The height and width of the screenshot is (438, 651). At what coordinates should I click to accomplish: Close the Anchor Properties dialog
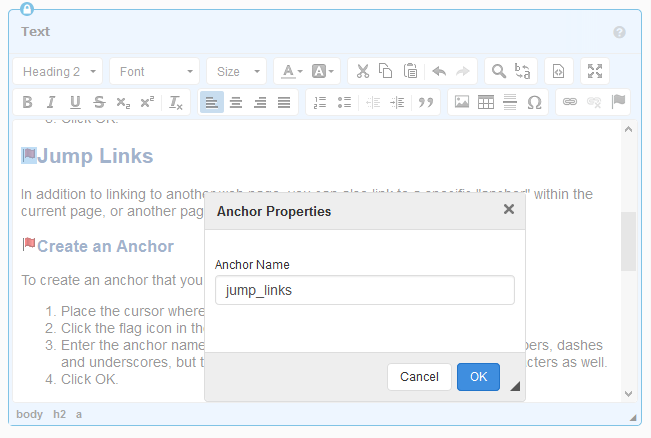(508, 210)
